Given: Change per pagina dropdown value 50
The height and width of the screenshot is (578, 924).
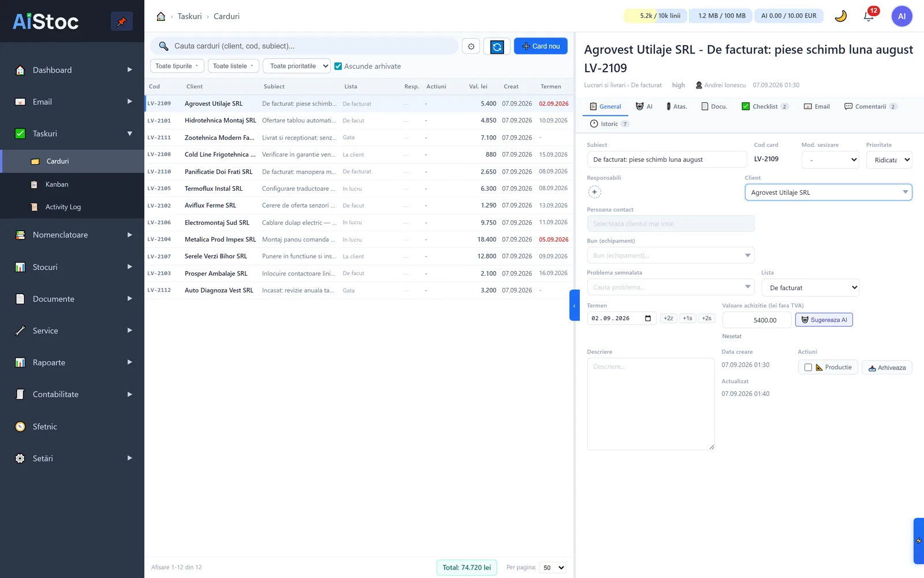Looking at the screenshot, I should (553, 568).
